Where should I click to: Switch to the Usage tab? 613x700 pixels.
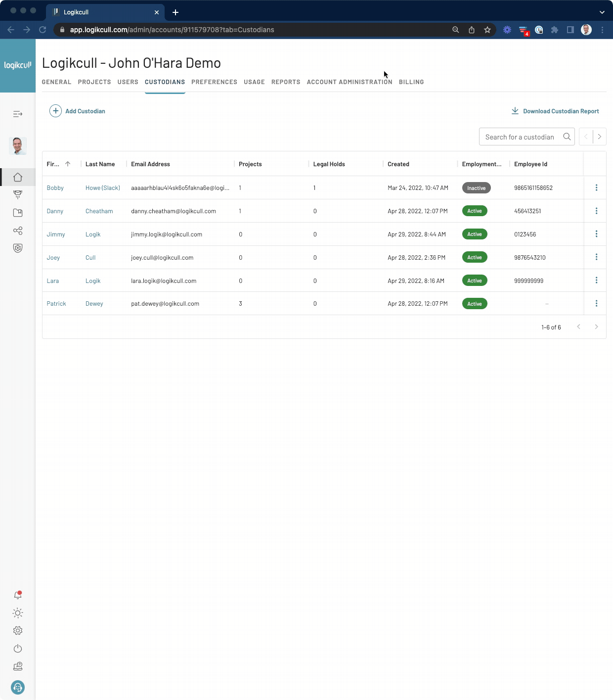click(x=254, y=82)
